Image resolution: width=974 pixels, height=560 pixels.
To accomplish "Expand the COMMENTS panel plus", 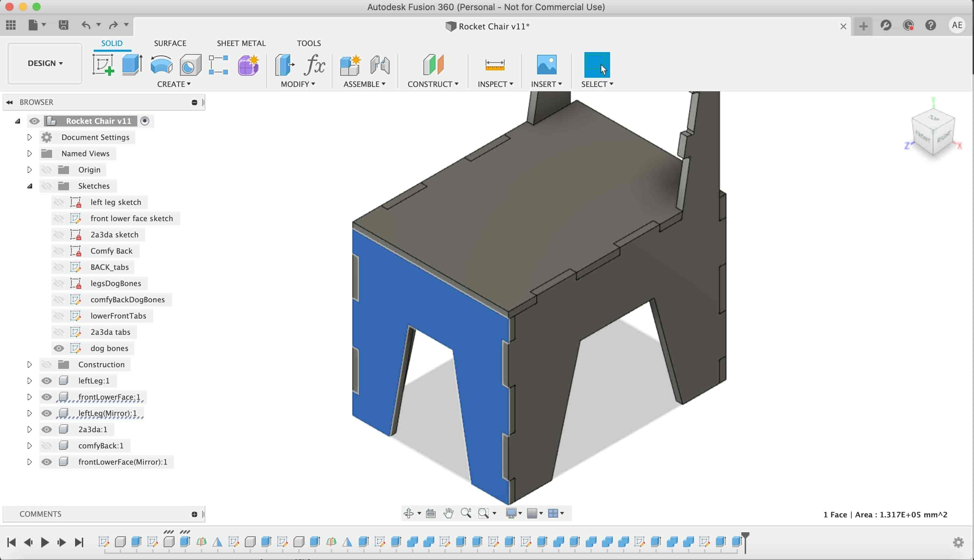I will 194,514.
